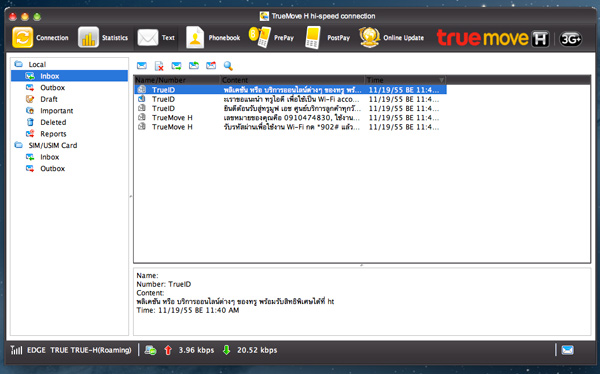Screen dimensions: 600x374
Task: Click download speed 20.52 kbps
Action: pyautogui.click(x=257, y=350)
